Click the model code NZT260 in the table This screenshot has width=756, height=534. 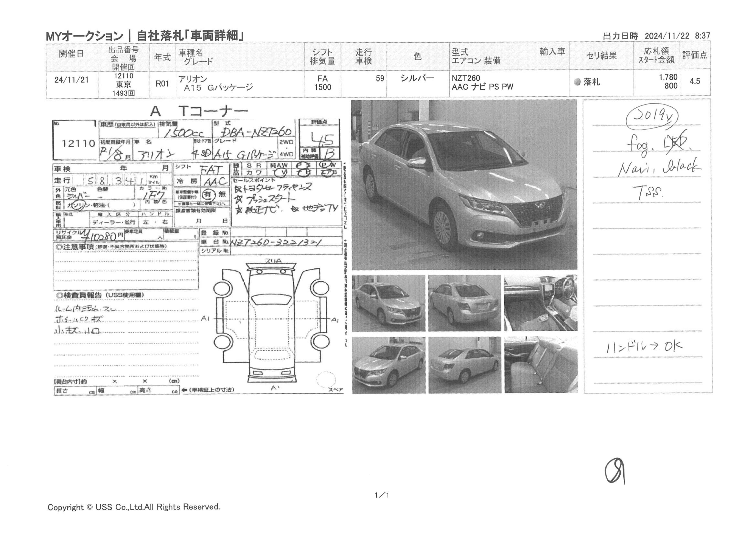tap(466, 78)
